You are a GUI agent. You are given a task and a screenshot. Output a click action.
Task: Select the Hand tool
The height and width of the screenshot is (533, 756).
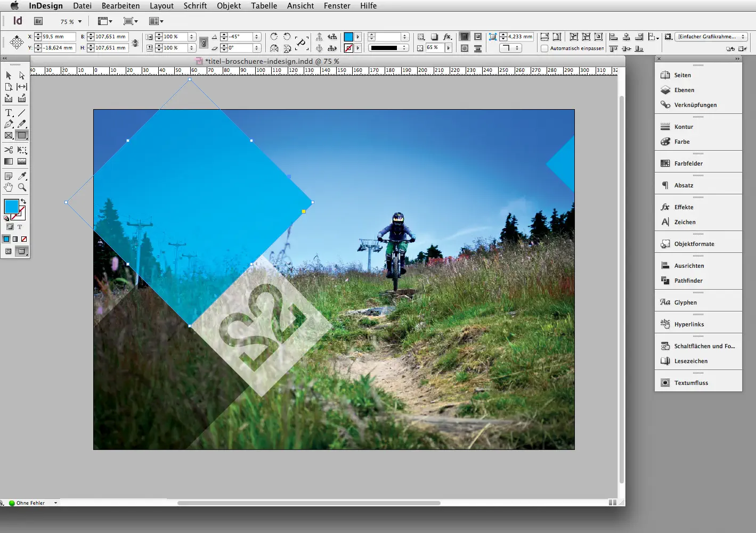(x=9, y=187)
